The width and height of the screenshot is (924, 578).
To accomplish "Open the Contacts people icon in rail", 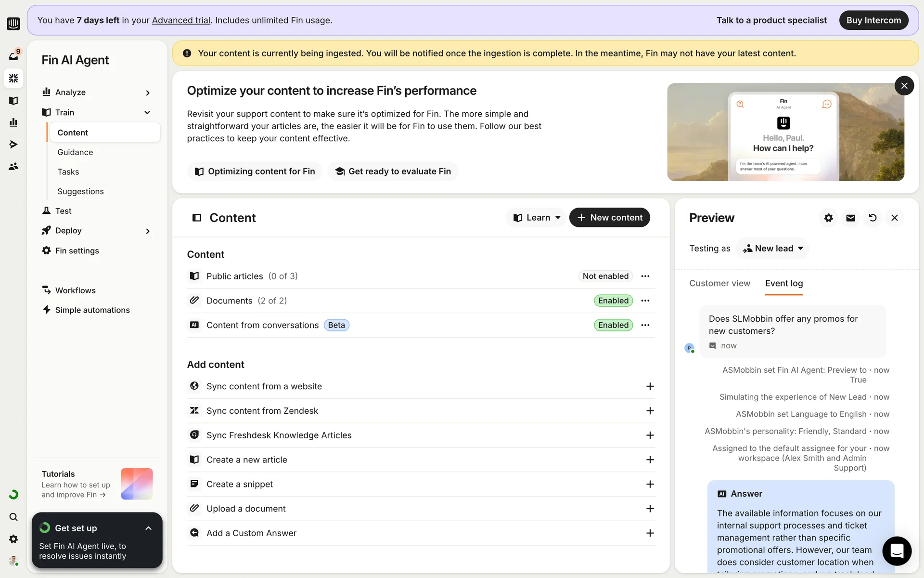I will [x=13, y=166].
